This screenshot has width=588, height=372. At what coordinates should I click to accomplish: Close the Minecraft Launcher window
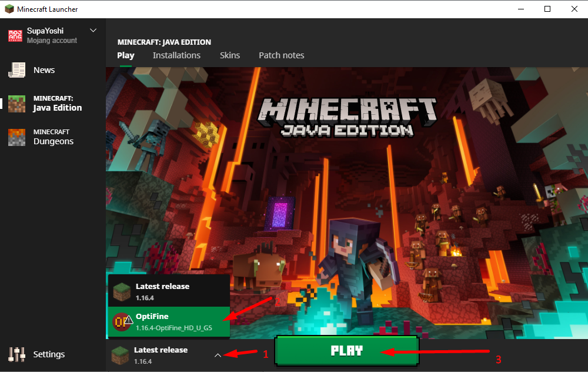574,9
